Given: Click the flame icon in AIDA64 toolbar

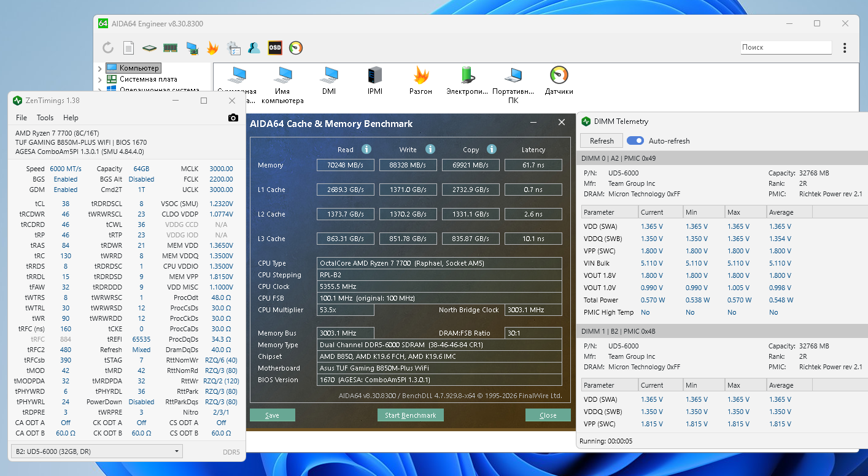Looking at the screenshot, I should pos(212,48).
